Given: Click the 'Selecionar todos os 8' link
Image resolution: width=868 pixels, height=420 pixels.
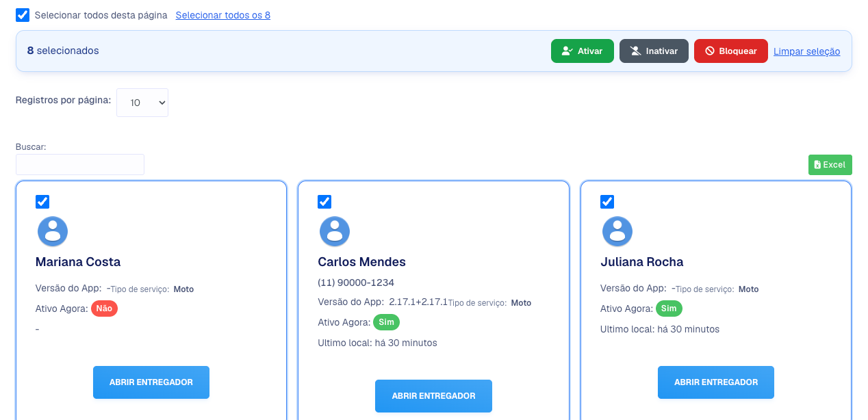Looking at the screenshot, I should point(223,15).
